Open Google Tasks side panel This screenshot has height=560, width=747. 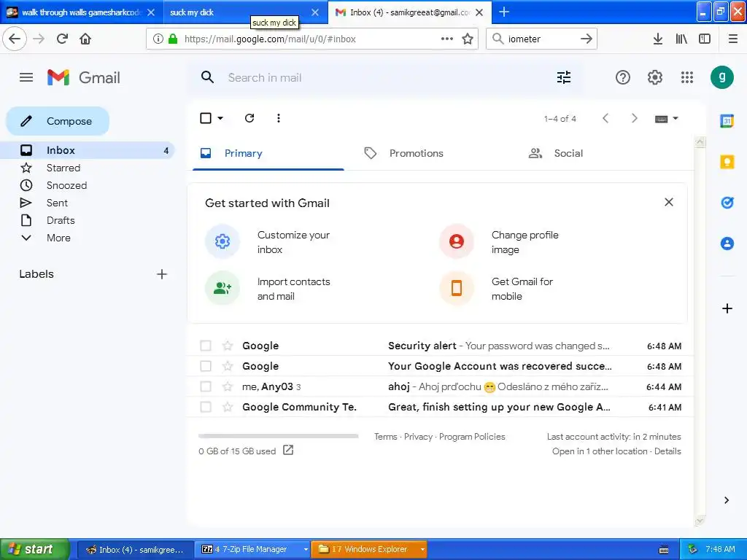[x=727, y=203]
